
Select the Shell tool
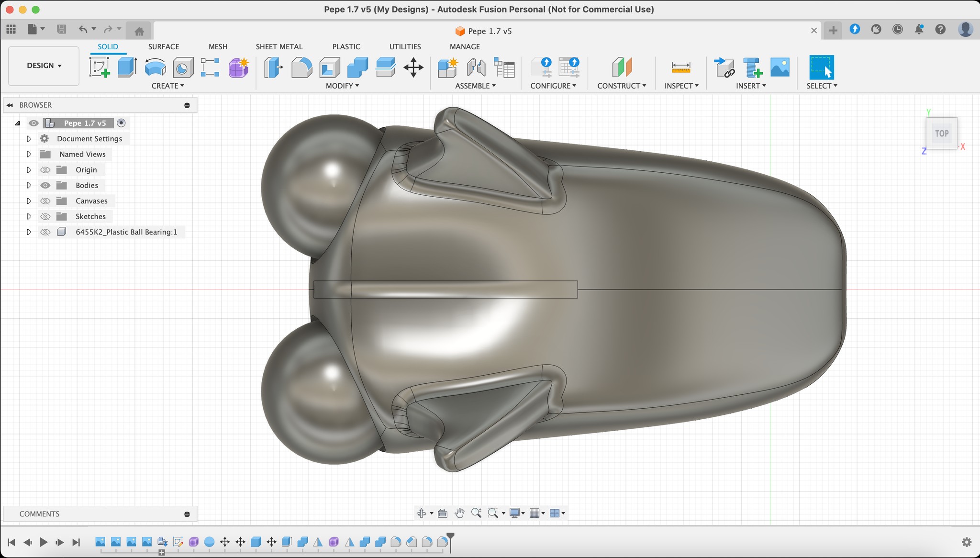click(x=329, y=67)
